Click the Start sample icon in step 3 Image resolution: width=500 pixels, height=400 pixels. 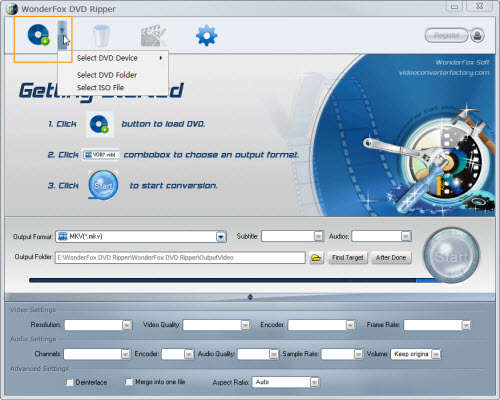[103, 185]
